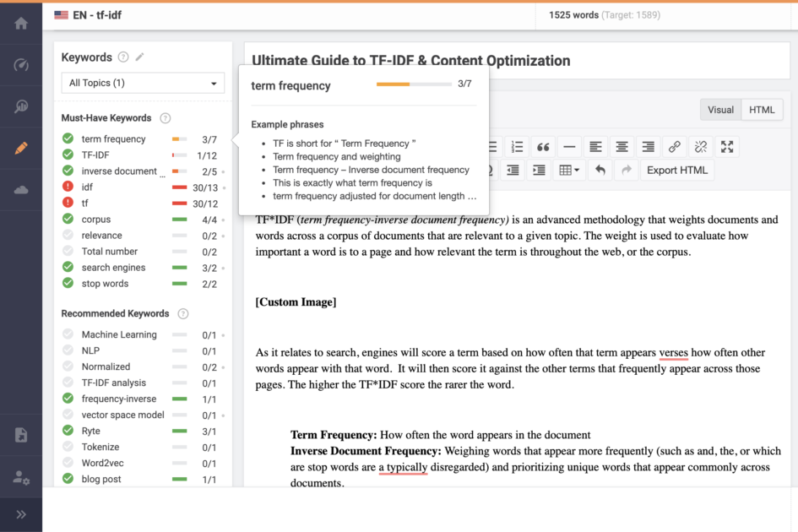The width and height of the screenshot is (798, 532).
Task: Click the Export HTML button
Action: 676,170
